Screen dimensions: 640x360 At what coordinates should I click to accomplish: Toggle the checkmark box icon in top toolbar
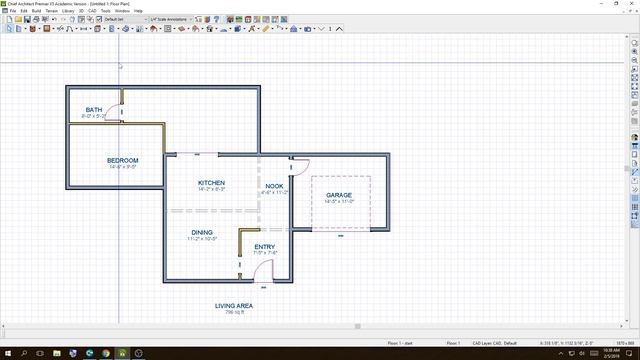[x=99, y=19]
